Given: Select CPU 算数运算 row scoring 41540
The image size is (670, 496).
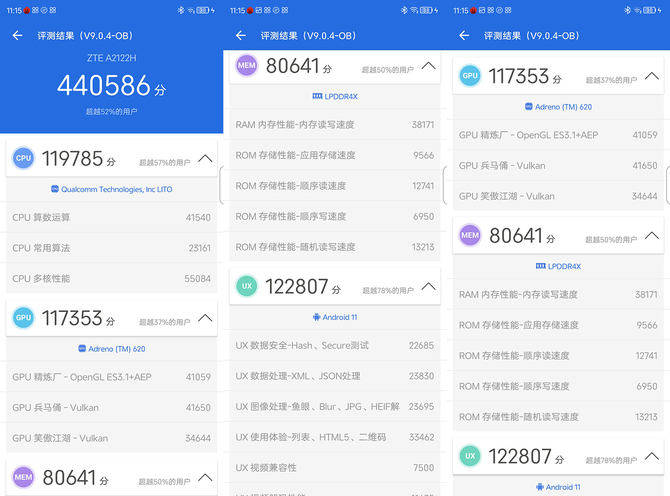Looking at the screenshot, I should coord(112,217).
